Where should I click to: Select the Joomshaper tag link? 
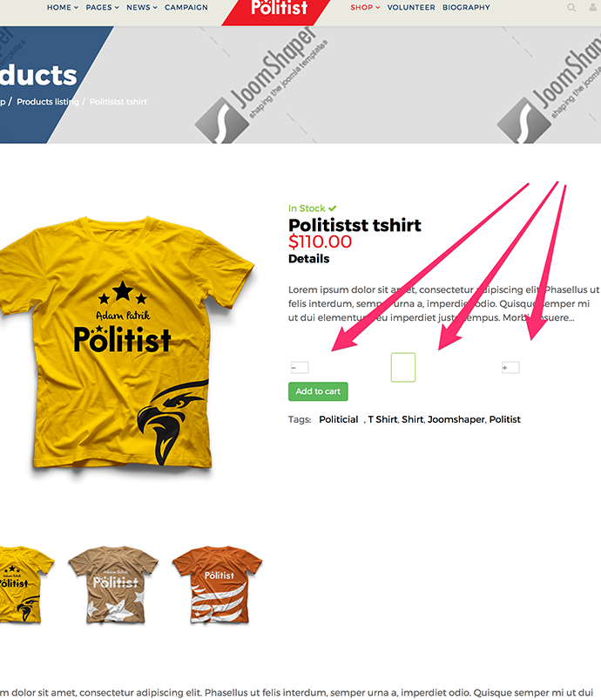pyautogui.click(x=456, y=419)
